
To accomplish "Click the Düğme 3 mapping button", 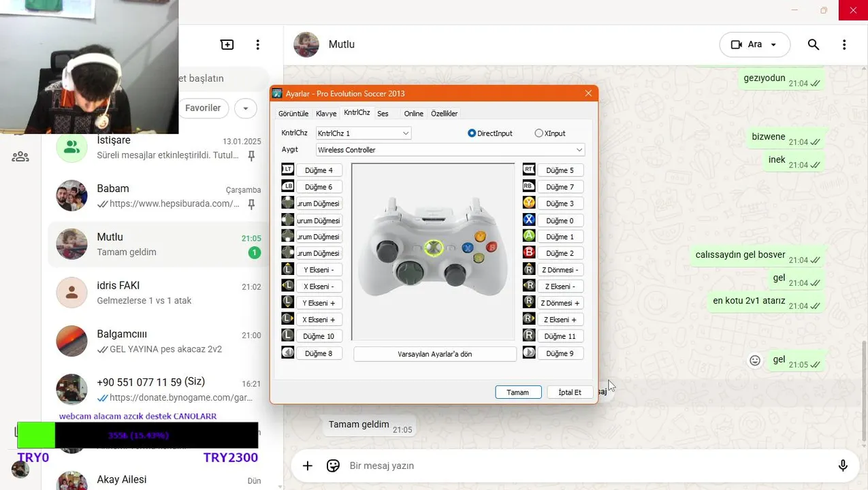I will [560, 203].
